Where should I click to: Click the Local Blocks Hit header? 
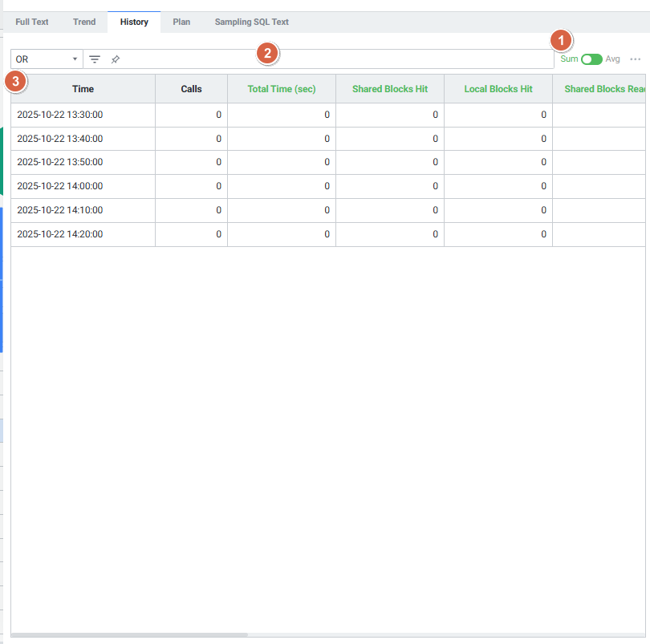tap(498, 89)
